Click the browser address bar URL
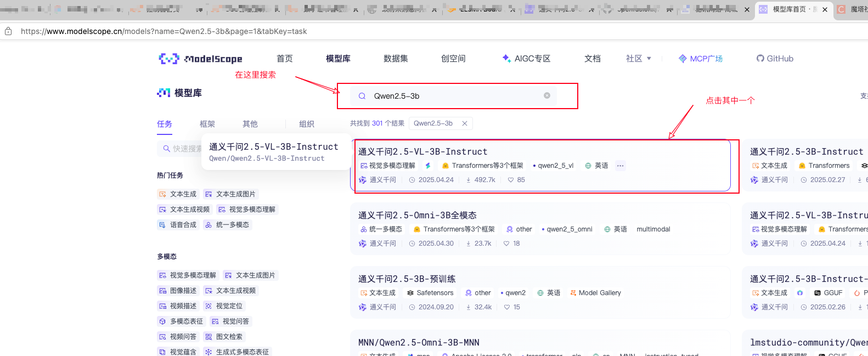The image size is (868, 356). 164,31
